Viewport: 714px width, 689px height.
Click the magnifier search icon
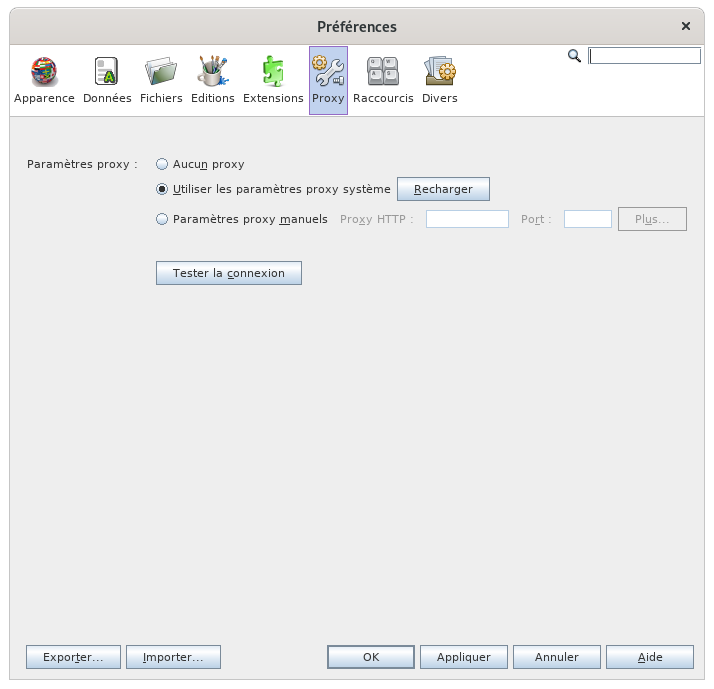(574, 56)
